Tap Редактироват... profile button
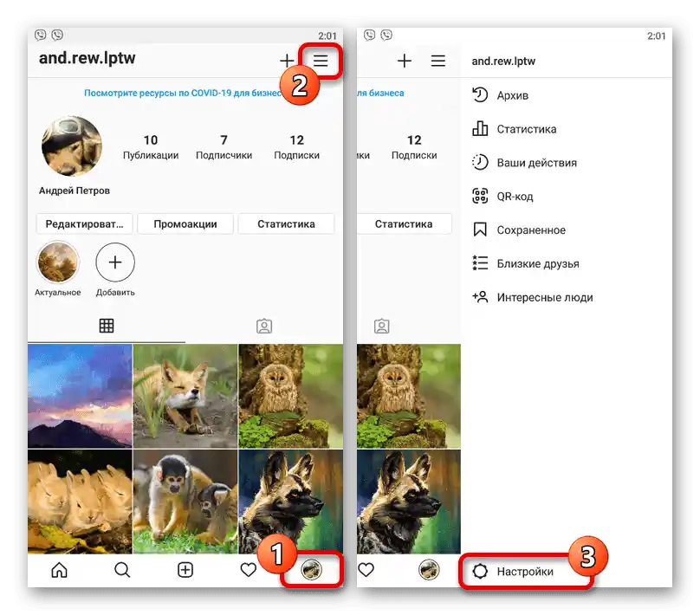Viewport: 700px width, 615px height. pyautogui.click(x=84, y=224)
